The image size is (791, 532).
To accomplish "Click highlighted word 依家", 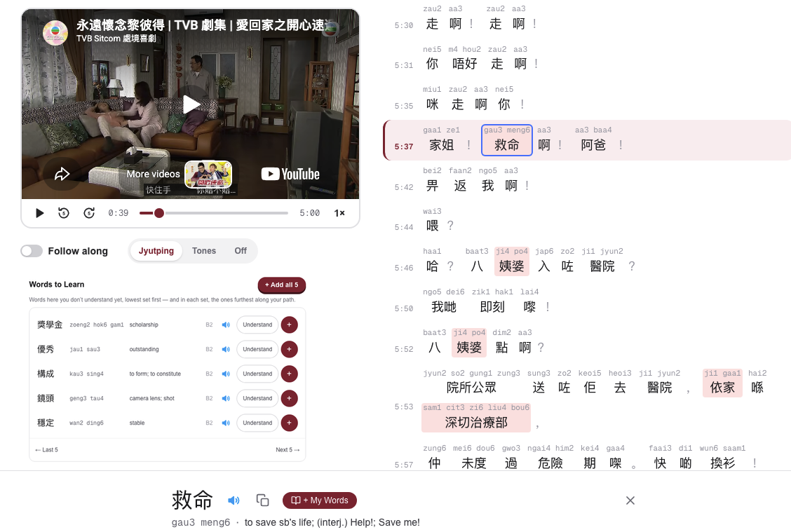I will pyautogui.click(x=722, y=383).
